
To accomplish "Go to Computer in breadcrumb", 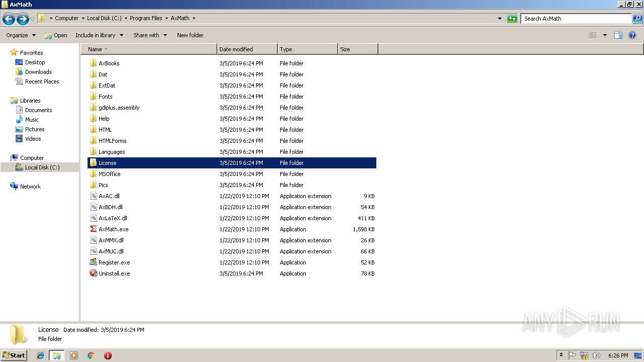I will 67,18.
